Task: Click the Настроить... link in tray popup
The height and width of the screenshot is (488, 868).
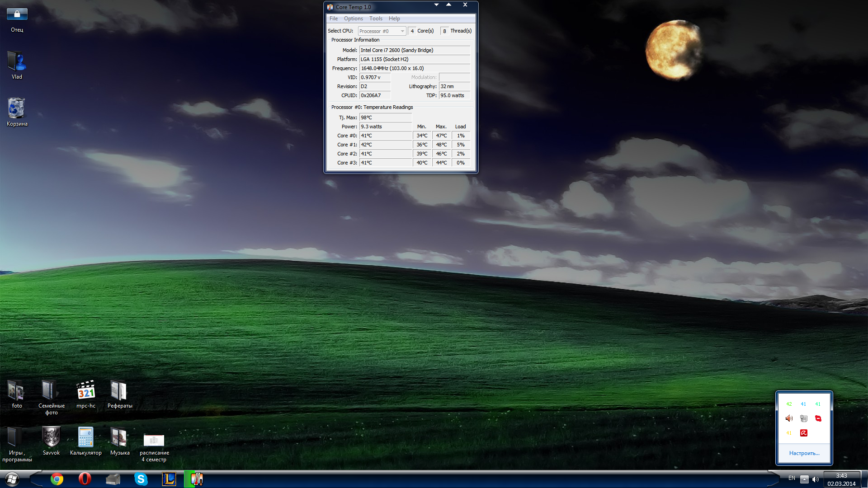Action: (804, 453)
